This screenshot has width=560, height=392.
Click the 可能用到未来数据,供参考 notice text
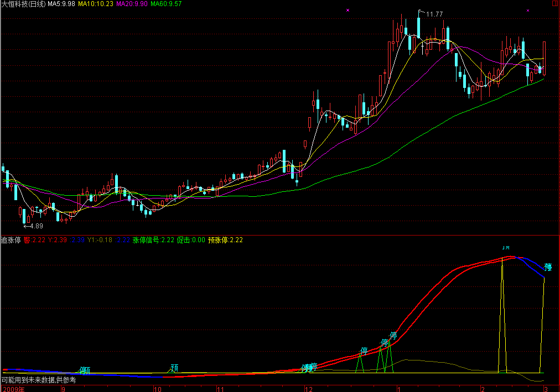click(38, 380)
